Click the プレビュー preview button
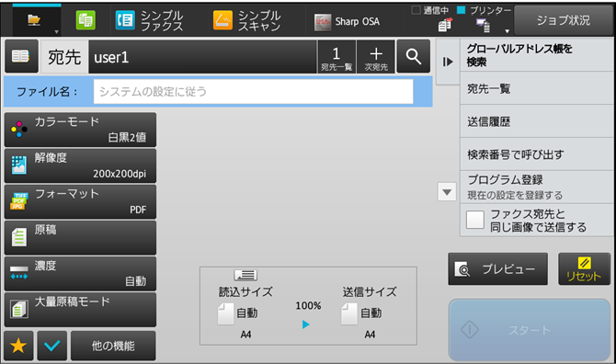The image size is (616, 364). pos(497,269)
